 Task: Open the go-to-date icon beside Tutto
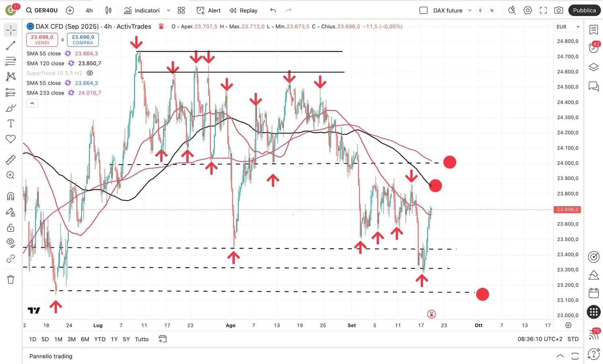pyautogui.click(x=162, y=339)
